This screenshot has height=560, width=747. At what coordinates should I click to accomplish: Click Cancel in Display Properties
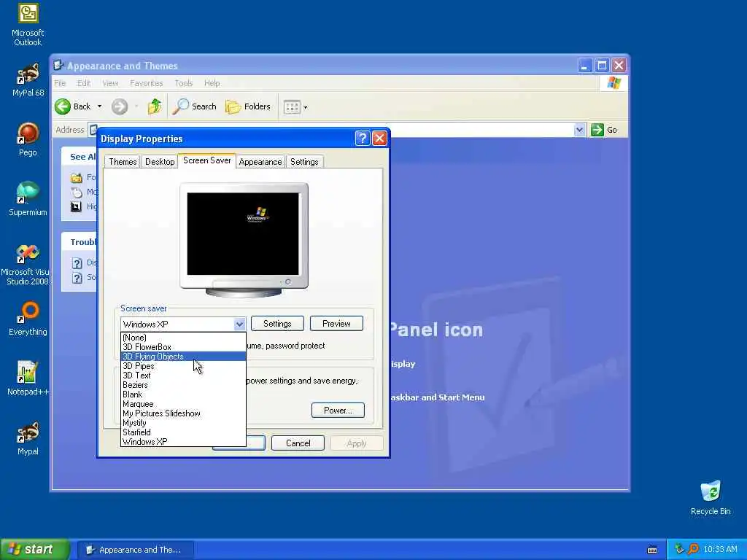point(298,443)
